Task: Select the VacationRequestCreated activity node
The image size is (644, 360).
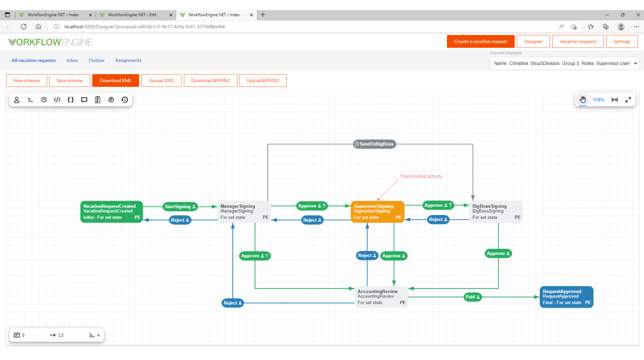Action: pos(112,212)
